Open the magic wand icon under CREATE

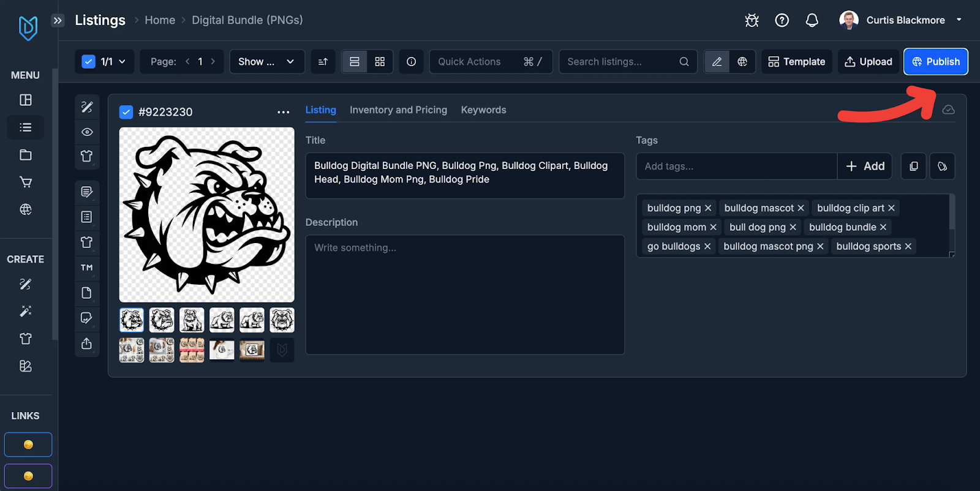pyautogui.click(x=26, y=311)
